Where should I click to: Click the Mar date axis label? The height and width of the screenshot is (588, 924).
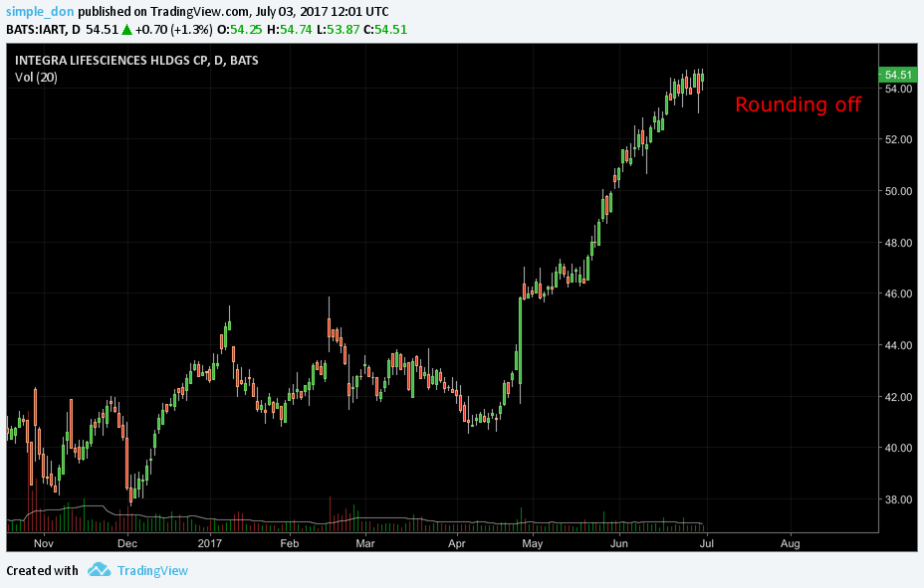point(364,543)
